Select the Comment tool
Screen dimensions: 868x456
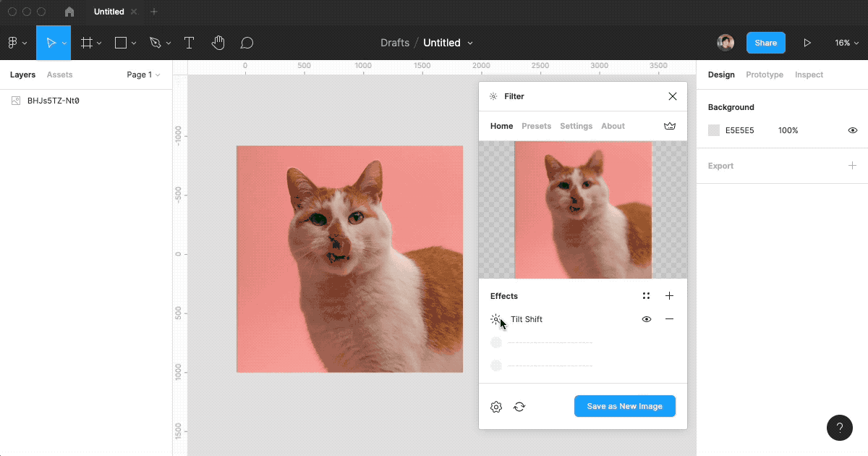tap(247, 43)
